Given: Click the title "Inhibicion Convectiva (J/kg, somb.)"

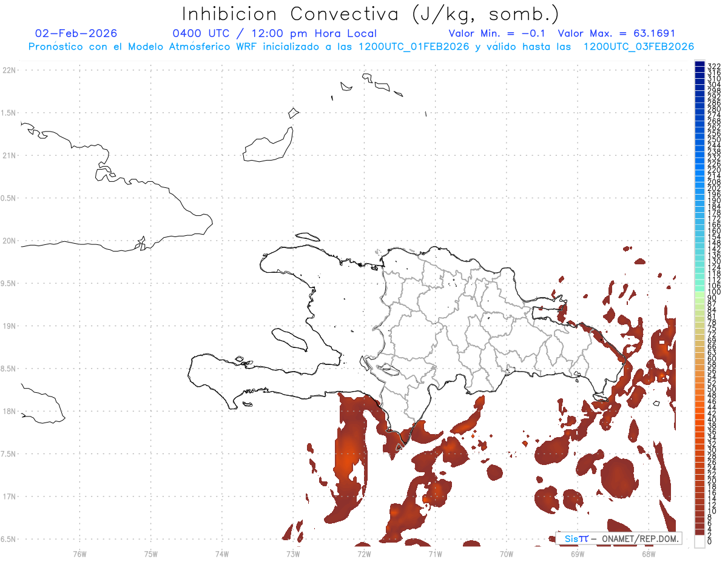Looking at the screenshot, I should pos(371,15).
